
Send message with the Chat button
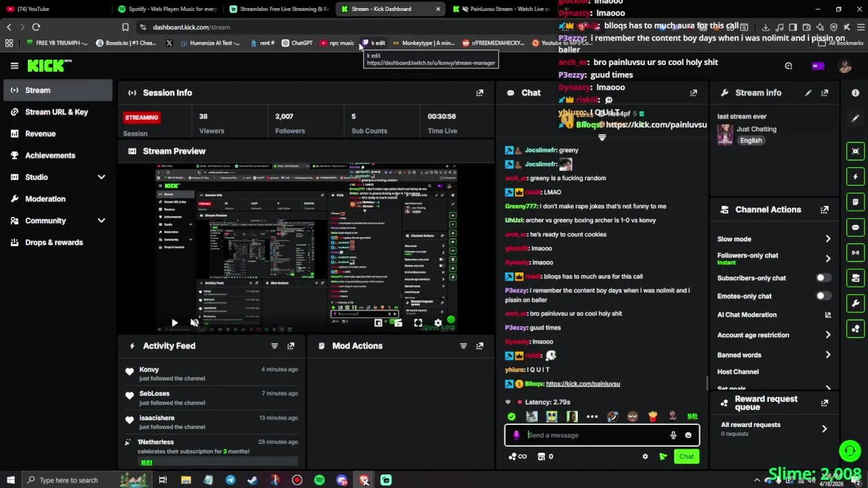coord(686,457)
